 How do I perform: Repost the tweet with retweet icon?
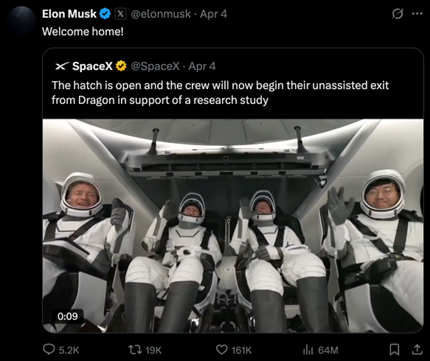135,350
